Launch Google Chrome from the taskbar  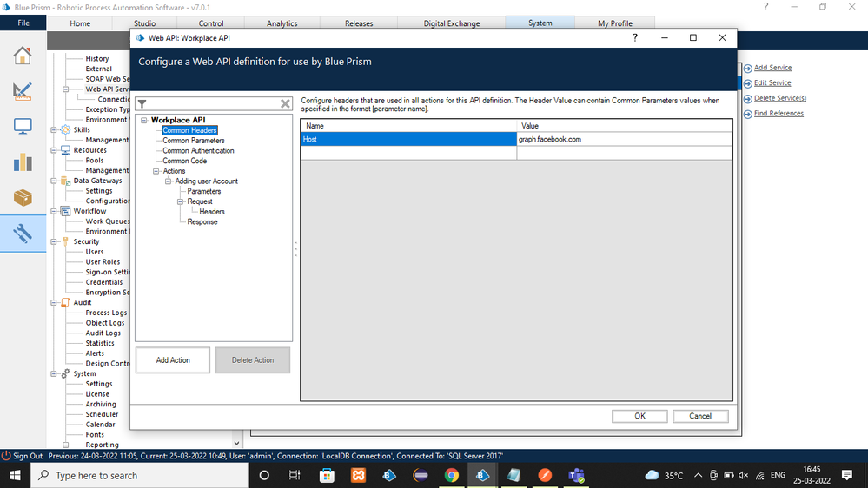point(451,475)
